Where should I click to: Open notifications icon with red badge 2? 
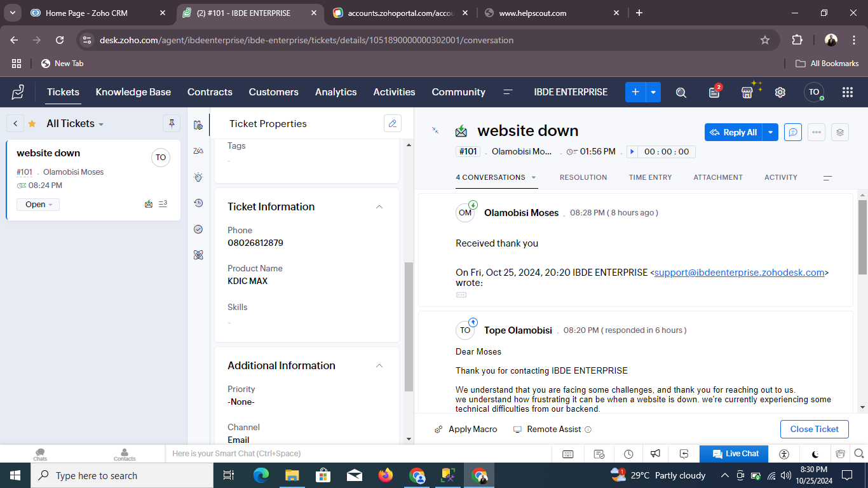coord(714,92)
